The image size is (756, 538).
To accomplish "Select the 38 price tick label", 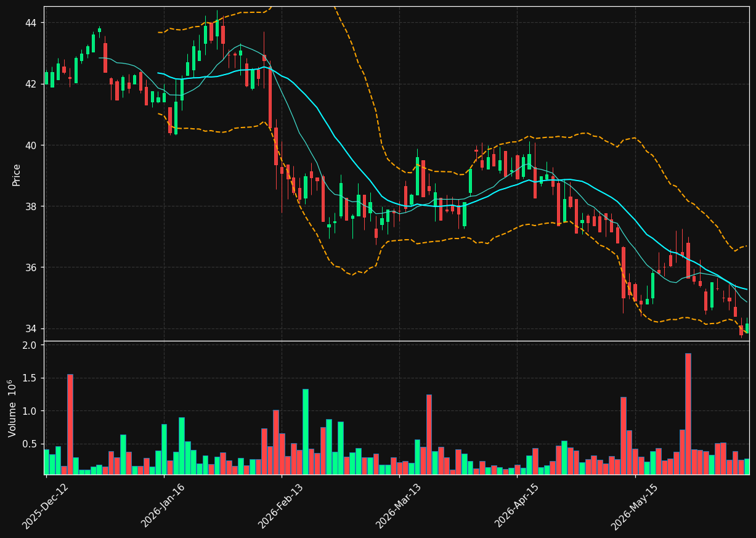I will pos(30,206).
